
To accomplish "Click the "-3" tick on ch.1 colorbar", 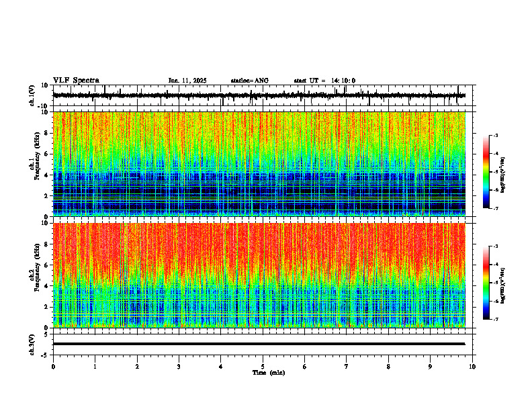I will click(496, 136).
